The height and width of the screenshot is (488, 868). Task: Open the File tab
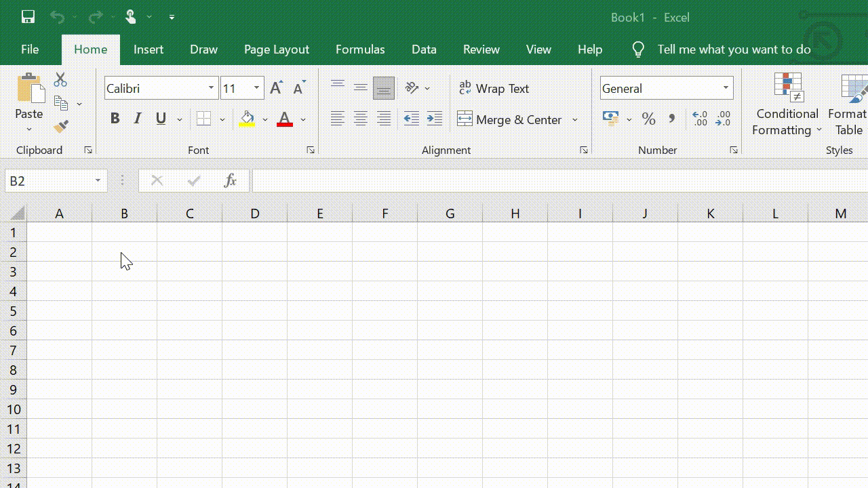point(30,49)
